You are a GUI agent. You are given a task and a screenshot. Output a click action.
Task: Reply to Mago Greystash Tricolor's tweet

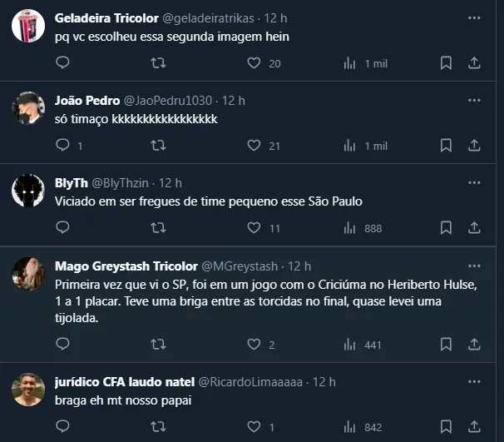point(62,344)
